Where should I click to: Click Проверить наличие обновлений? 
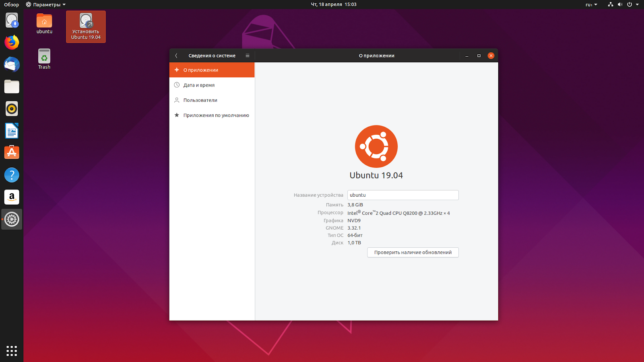point(413,252)
